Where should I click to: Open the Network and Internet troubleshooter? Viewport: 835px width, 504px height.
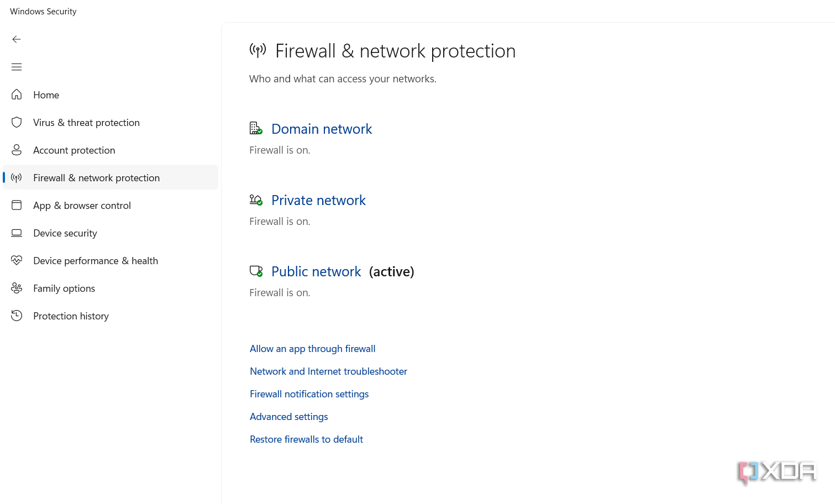[x=328, y=371]
